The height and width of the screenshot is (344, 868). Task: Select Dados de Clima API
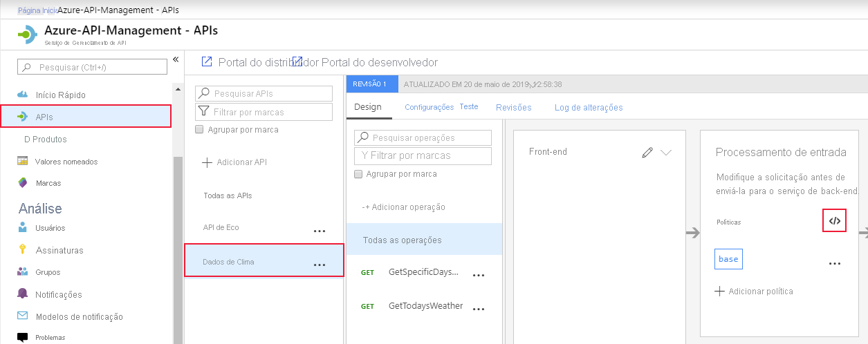(x=264, y=260)
